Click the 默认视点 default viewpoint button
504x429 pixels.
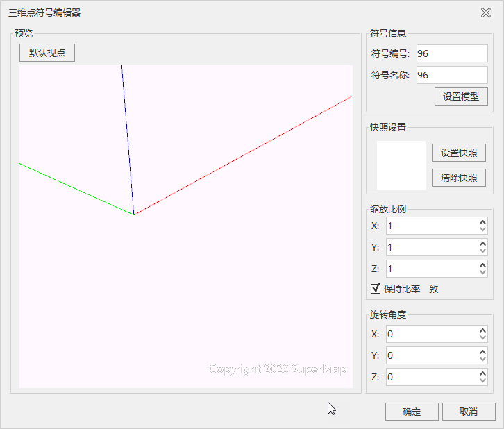47,53
